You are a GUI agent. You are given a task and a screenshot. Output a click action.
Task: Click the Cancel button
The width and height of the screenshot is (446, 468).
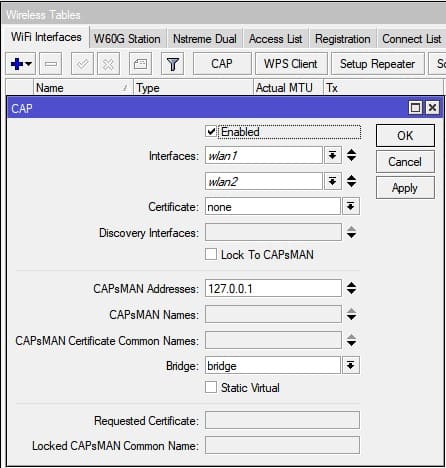[x=405, y=162]
